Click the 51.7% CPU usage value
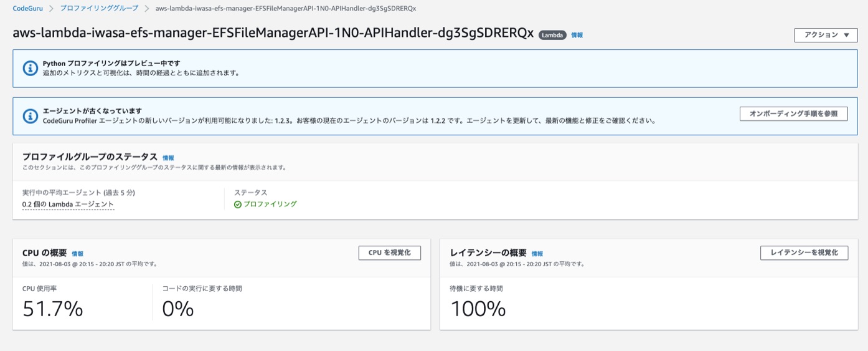 (53, 309)
